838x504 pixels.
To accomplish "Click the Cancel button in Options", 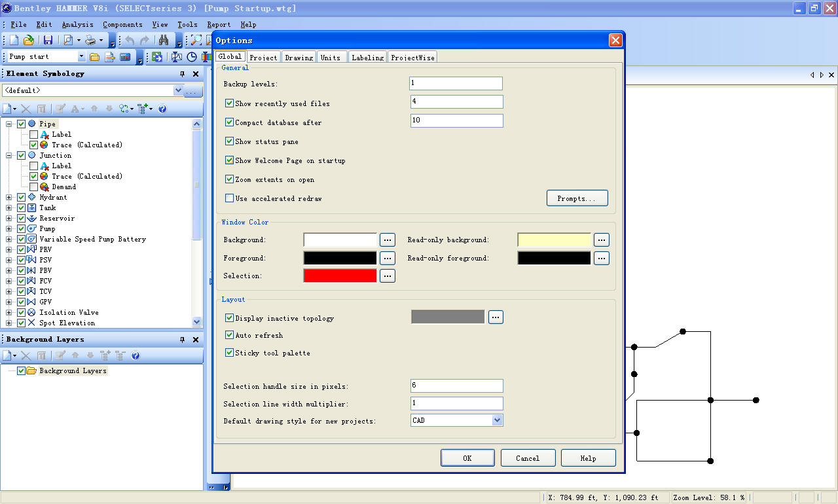I will pos(528,458).
